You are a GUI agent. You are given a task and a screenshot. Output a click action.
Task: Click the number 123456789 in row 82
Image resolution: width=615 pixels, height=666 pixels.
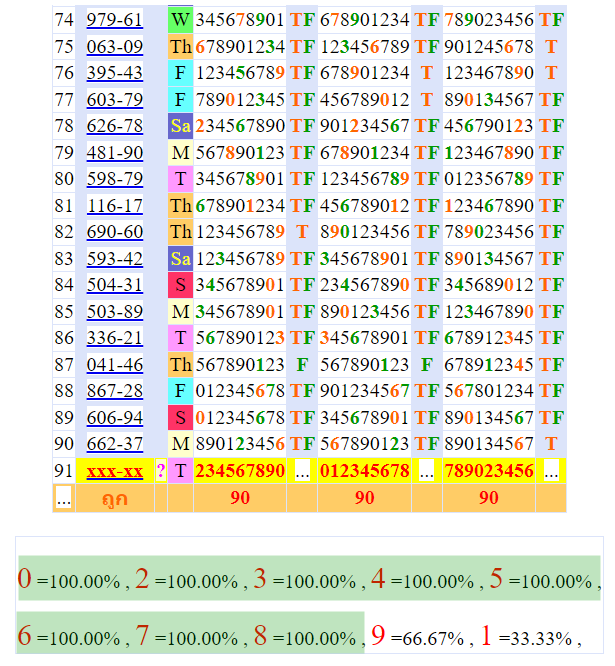tap(240, 232)
